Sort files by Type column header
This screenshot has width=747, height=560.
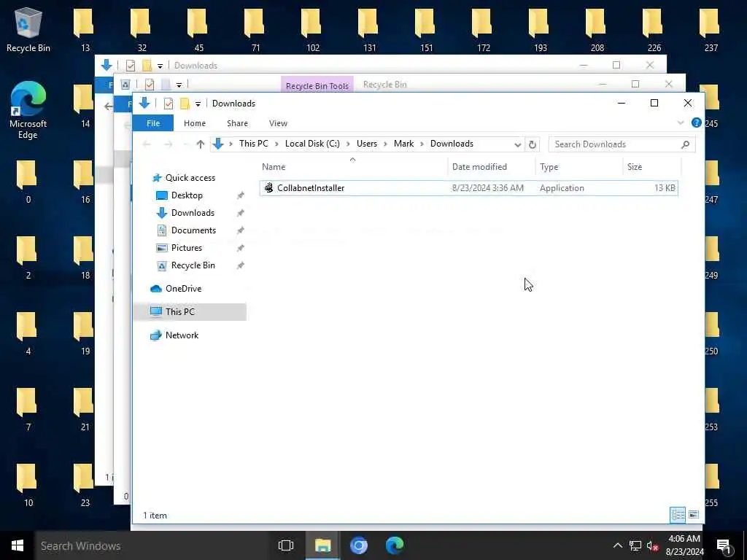578,167
